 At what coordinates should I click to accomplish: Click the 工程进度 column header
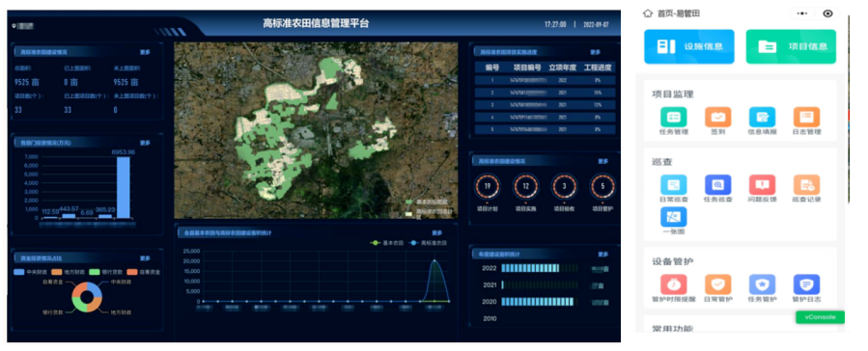click(597, 67)
